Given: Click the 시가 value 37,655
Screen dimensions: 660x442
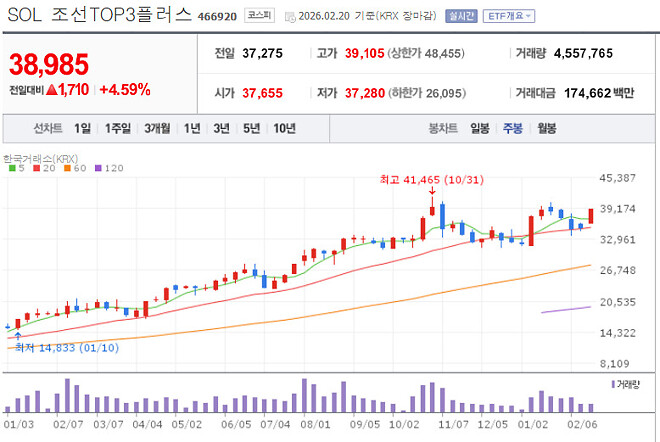Looking at the screenshot, I should point(262,93).
